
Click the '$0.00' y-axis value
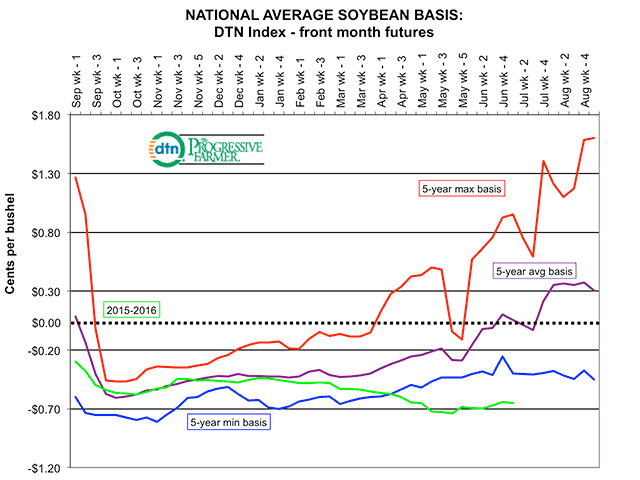[46, 323]
